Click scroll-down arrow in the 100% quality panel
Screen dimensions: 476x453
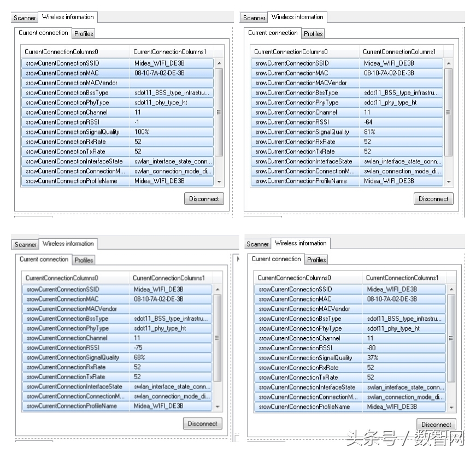click(219, 182)
